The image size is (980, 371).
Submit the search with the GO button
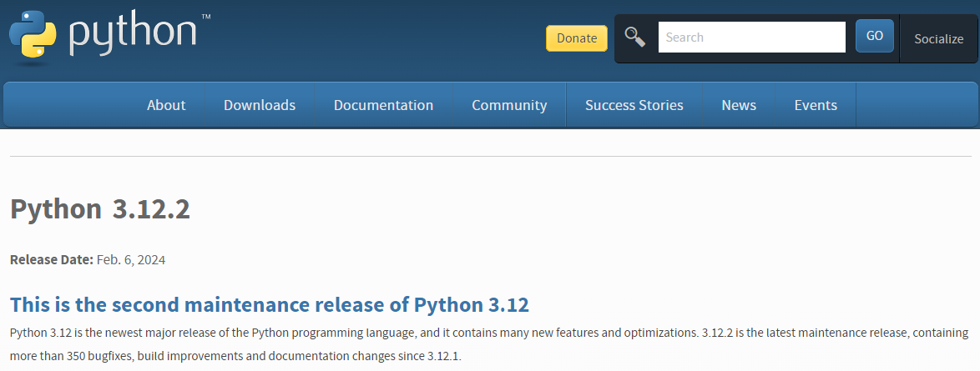click(874, 36)
